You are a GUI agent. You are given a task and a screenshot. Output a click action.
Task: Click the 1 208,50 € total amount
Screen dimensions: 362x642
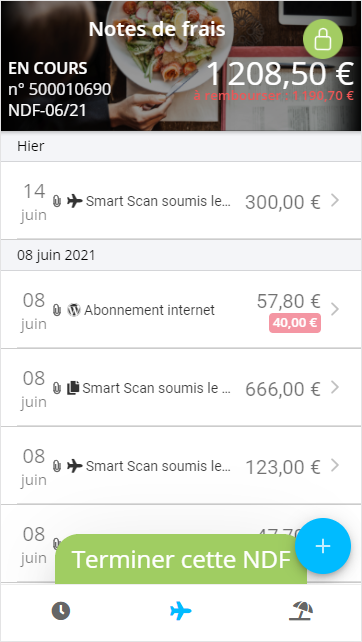[280, 75]
